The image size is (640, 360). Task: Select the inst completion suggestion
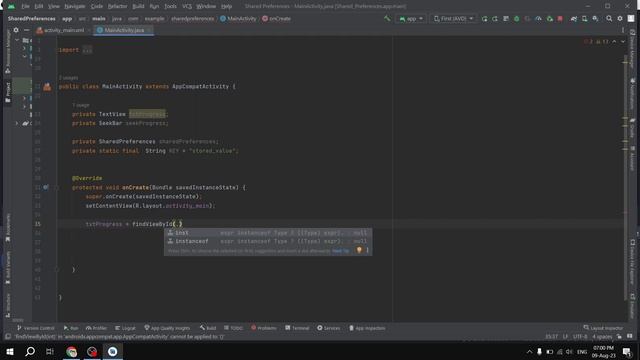pos(268,233)
